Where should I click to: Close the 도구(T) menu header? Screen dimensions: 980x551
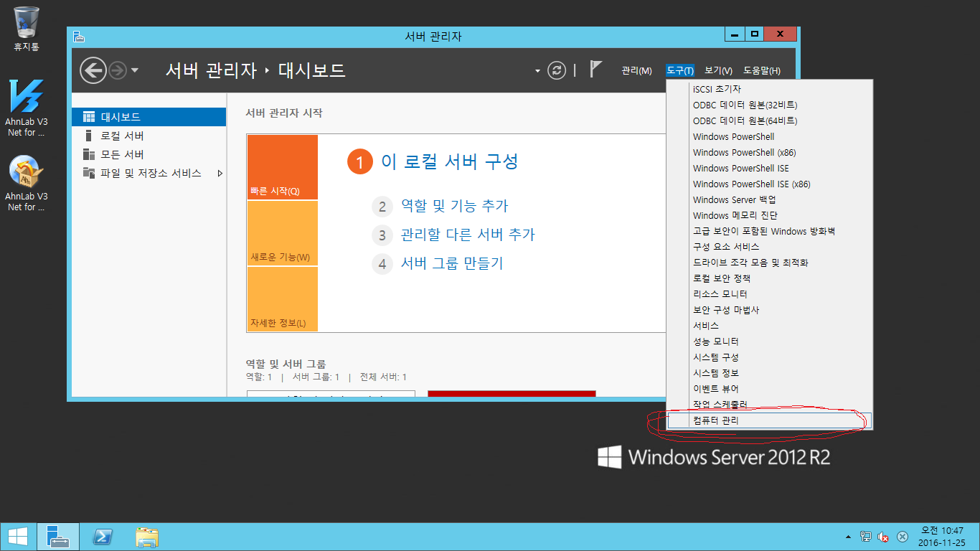679,70
